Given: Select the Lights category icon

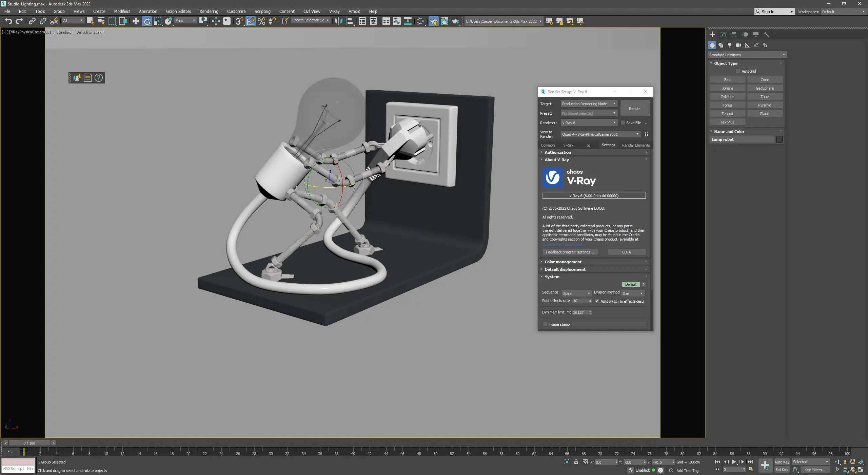Looking at the screenshot, I should click(730, 45).
